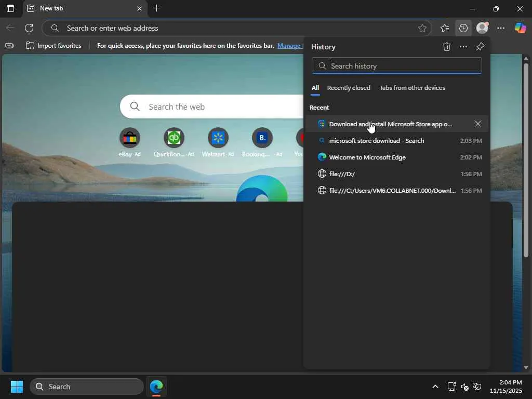The width and height of the screenshot is (532, 399).
Task: Show hidden tray icons chevron
Action: 435,387
